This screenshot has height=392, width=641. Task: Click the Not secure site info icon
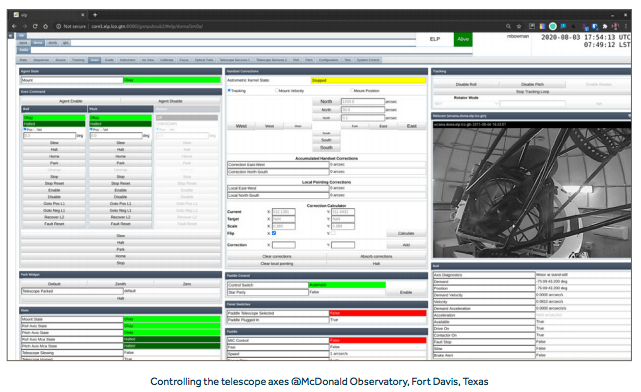click(59, 26)
